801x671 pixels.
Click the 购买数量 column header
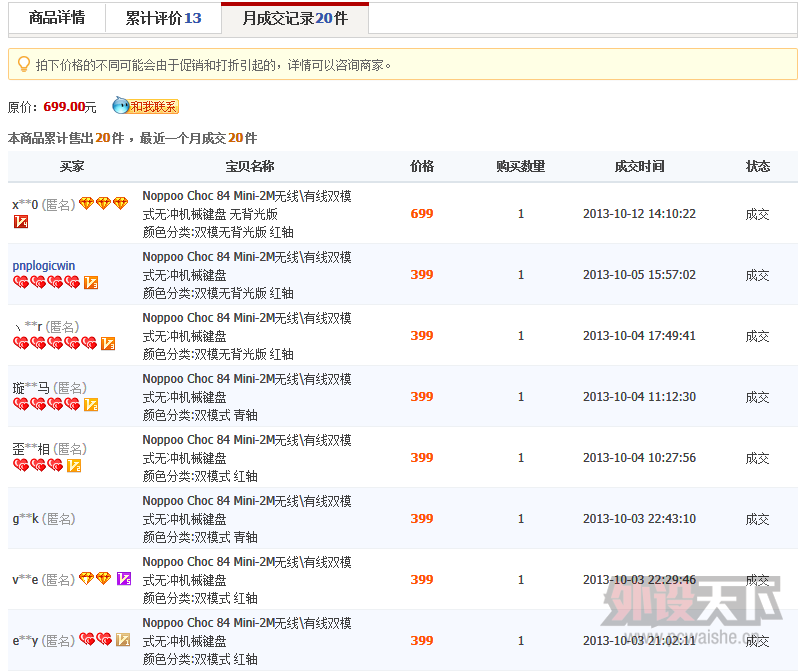(521, 166)
